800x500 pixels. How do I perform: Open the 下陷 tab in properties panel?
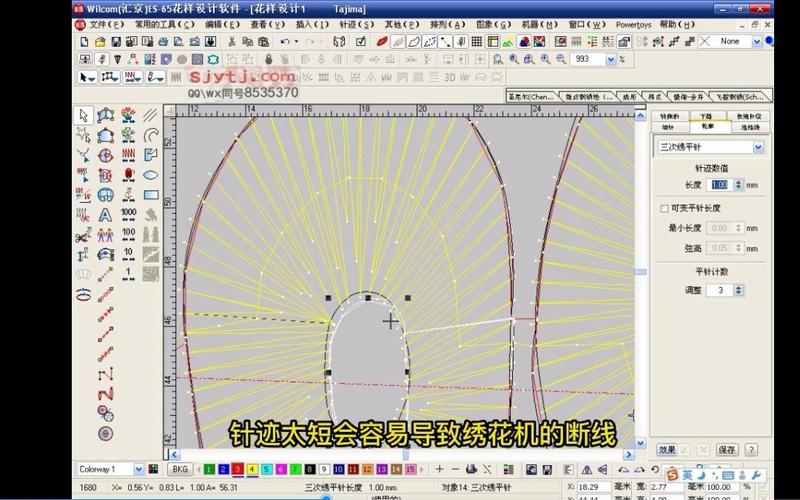tap(706, 116)
